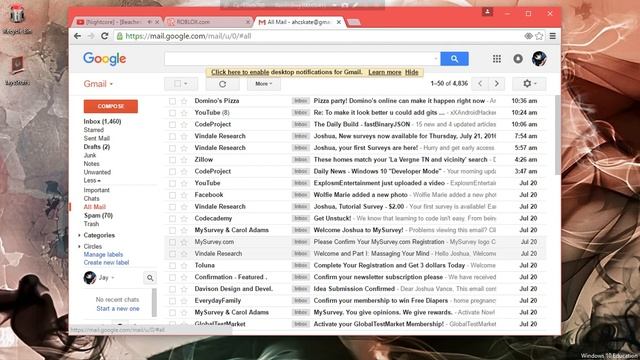Screen dimensions: 640x360
Task: Click the COMPOSE button
Action: pyautogui.click(x=111, y=106)
